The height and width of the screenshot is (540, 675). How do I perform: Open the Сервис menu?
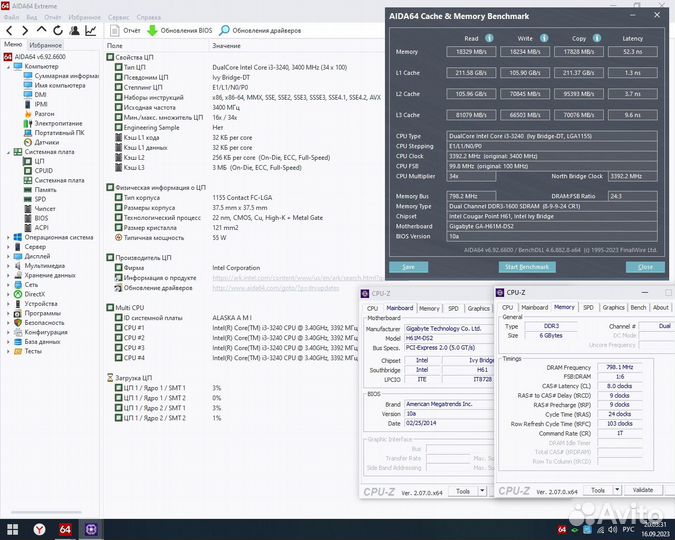point(118,17)
